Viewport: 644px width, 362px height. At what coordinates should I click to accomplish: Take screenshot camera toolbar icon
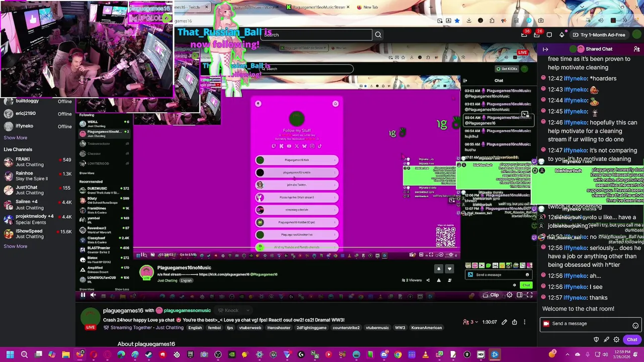541,21
